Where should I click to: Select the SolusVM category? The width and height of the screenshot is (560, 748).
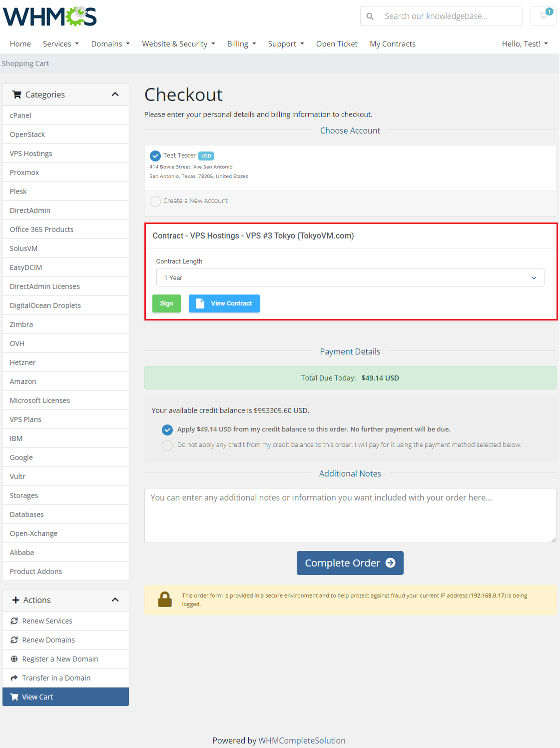pos(65,248)
